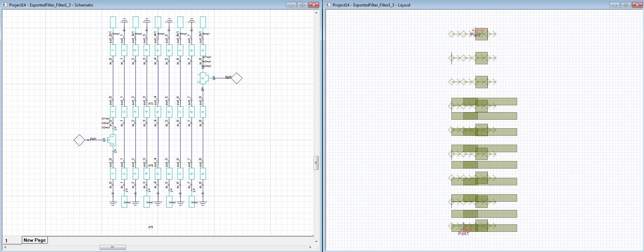Select top-row component block numbered 1
The image size is (644, 252).
pyautogui.click(x=113, y=51)
